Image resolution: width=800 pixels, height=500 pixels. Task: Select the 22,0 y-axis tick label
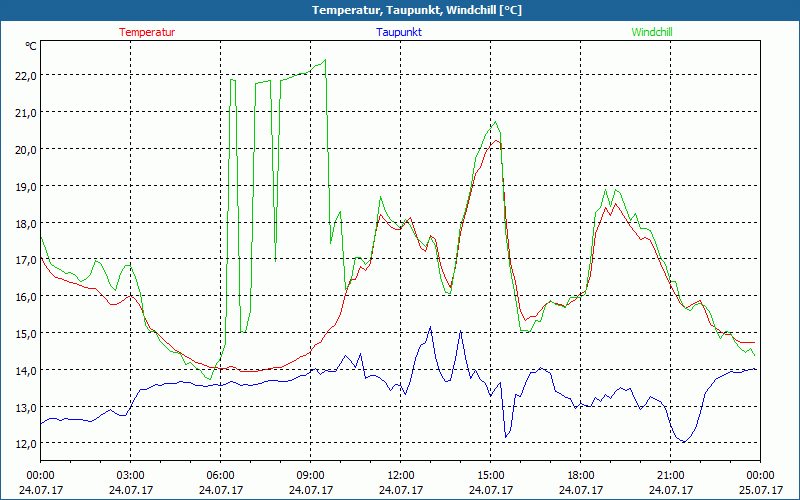[x=24, y=76]
